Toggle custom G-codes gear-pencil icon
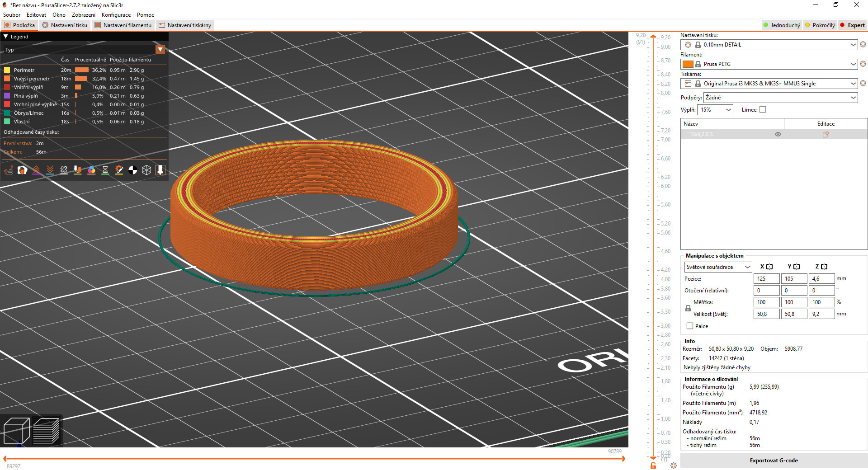 [x=119, y=170]
